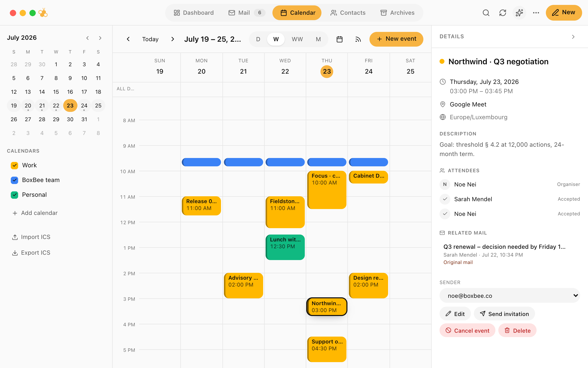Image resolution: width=588 pixels, height=368 pixels.
Task: Collapse the Details panel chevron
Action: click(x=573, y=37)
